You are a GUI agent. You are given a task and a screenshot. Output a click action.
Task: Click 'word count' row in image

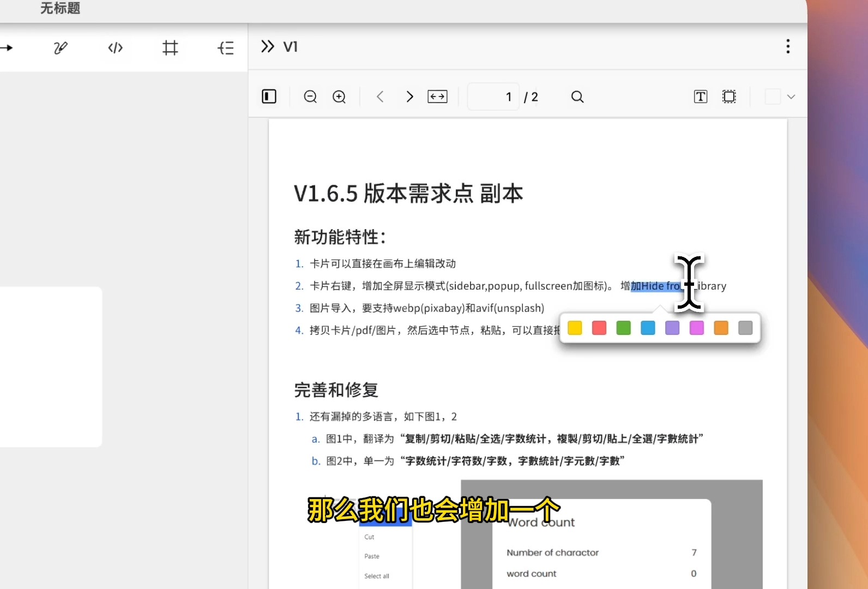601,574
